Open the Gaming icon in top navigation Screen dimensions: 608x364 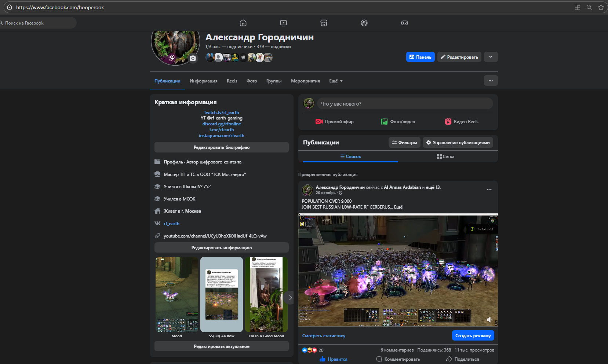click(404, 23)
